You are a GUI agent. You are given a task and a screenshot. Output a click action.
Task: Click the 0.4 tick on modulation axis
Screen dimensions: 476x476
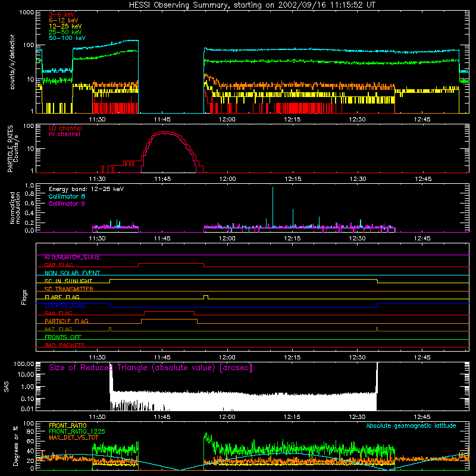[x=30, y=213]
